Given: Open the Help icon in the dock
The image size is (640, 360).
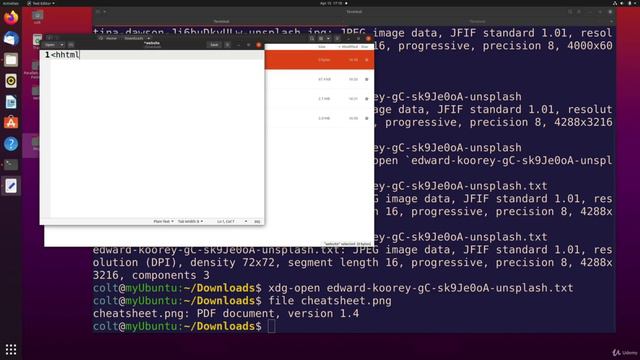Looking at the screenshot, I should 11,144.
